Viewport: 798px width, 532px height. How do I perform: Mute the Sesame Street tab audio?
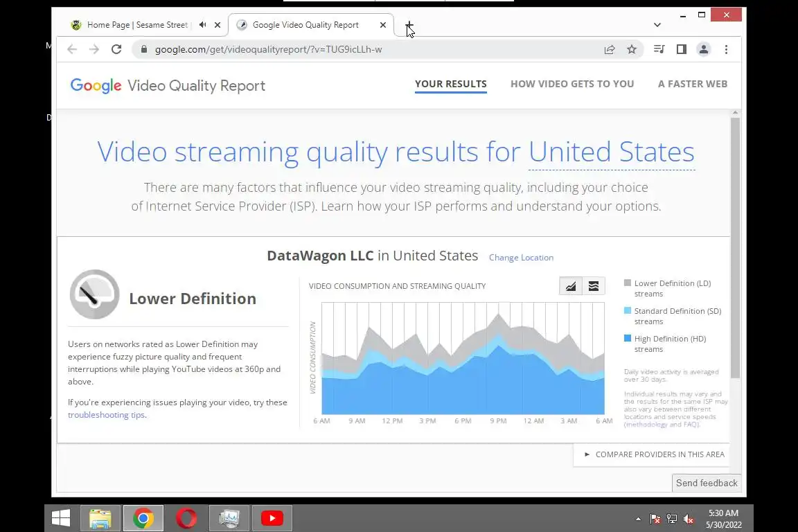(202, 24)
